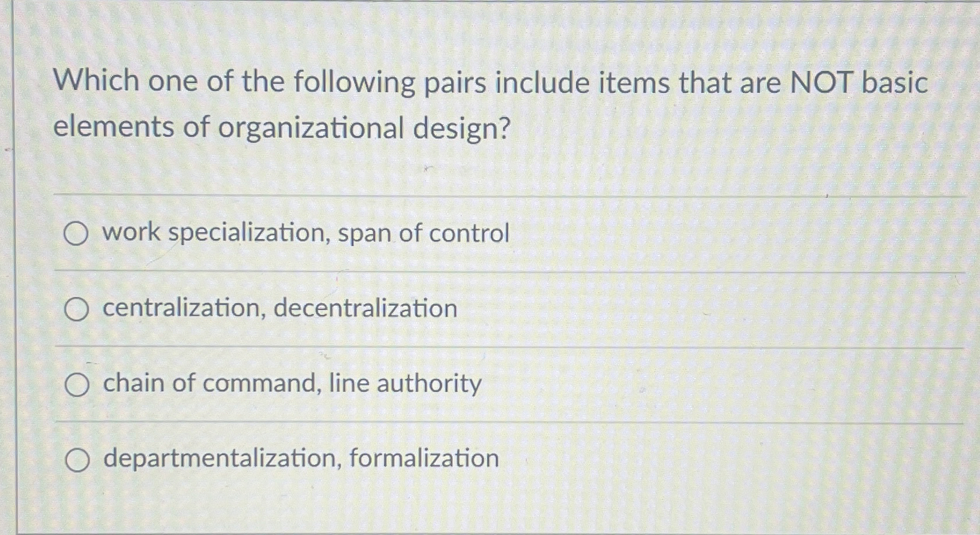The width and height of the screenshot is (980, 535).
Task: Select the 'work specialization, span of control' radio button
Action: point(77,234)
